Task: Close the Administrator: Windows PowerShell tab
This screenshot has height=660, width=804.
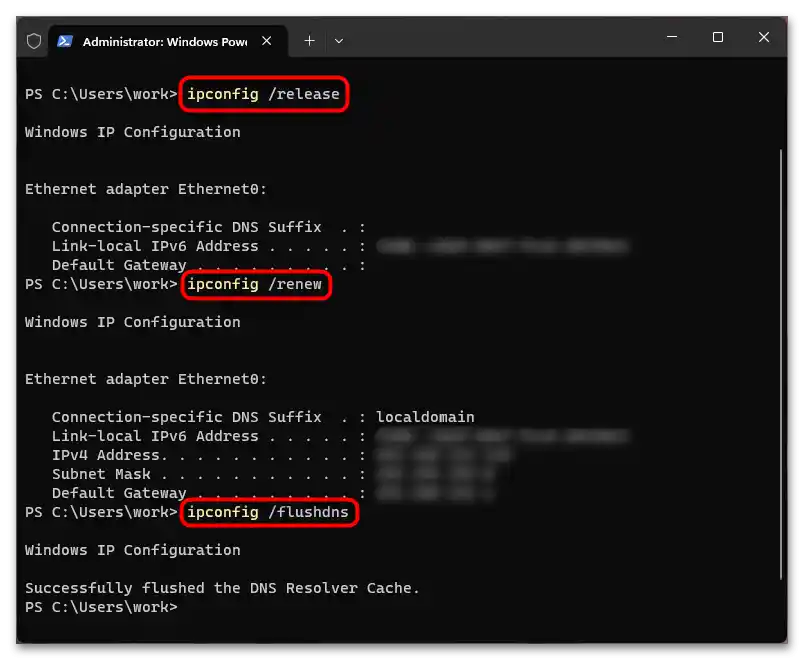Action: 266,41
